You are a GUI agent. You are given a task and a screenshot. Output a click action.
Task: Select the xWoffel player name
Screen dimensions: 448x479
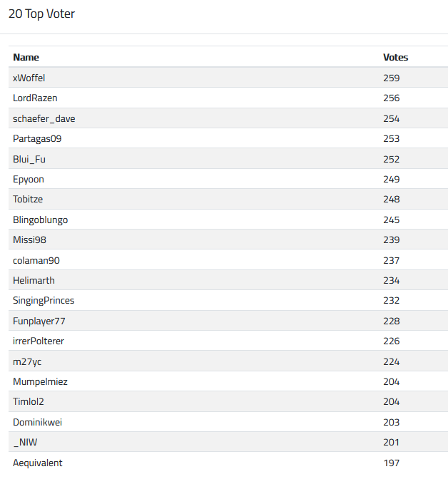(29, 78)
